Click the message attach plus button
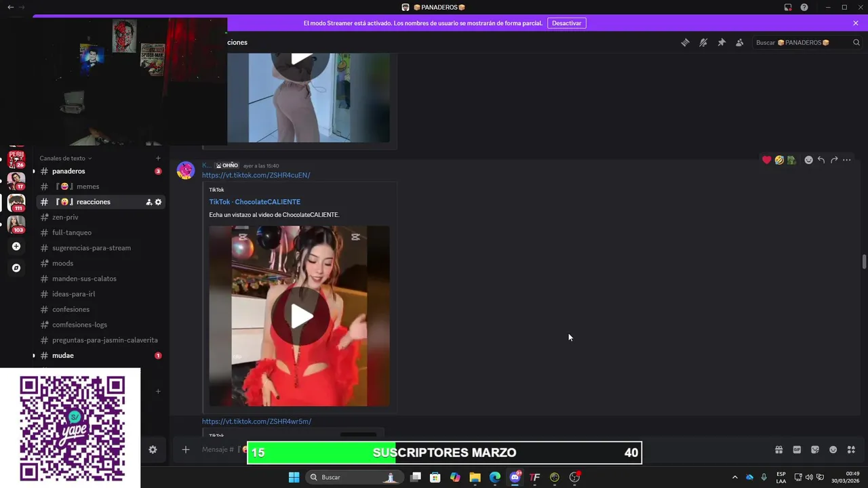This screenshot has width=868, height=488. coord(185,449)
